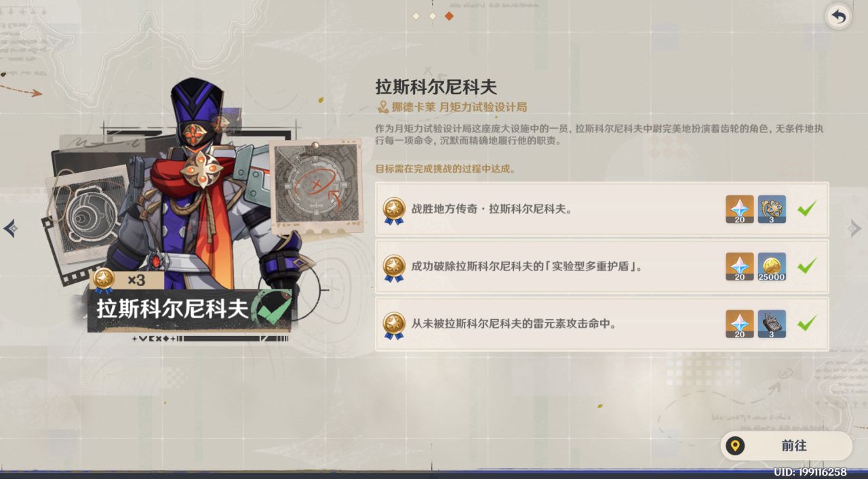The image size is (868, 479).
Task: Click the location link 挪德卡莱 月矩力试验设计局
Action: click(452, 107)
